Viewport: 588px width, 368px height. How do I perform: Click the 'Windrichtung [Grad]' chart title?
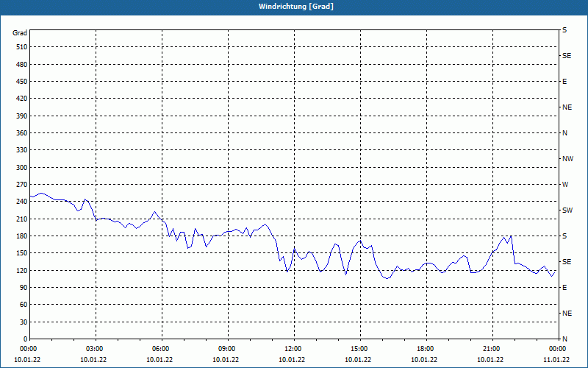pos(296,7)
